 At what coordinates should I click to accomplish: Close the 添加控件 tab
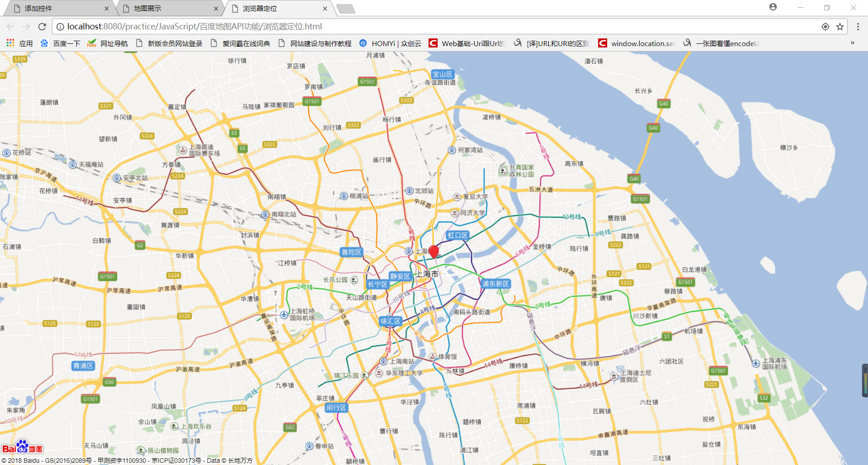[107, 9]
